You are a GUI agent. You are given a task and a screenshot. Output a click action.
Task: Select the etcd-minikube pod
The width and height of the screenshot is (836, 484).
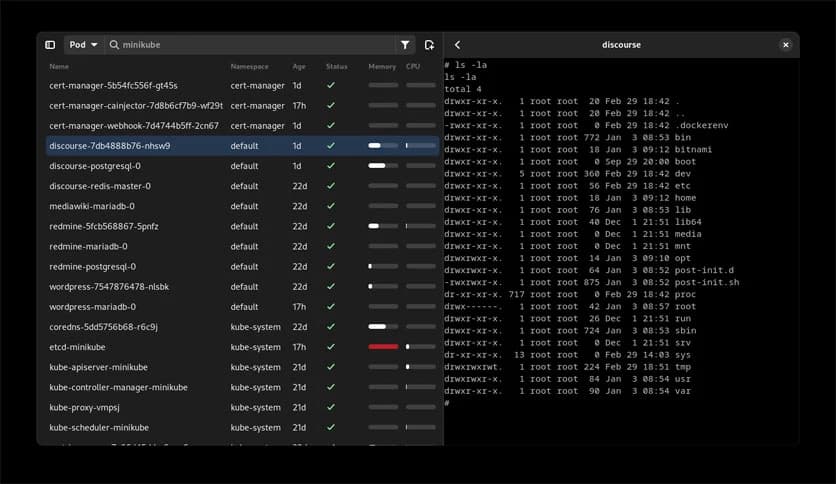coord(77,347)
